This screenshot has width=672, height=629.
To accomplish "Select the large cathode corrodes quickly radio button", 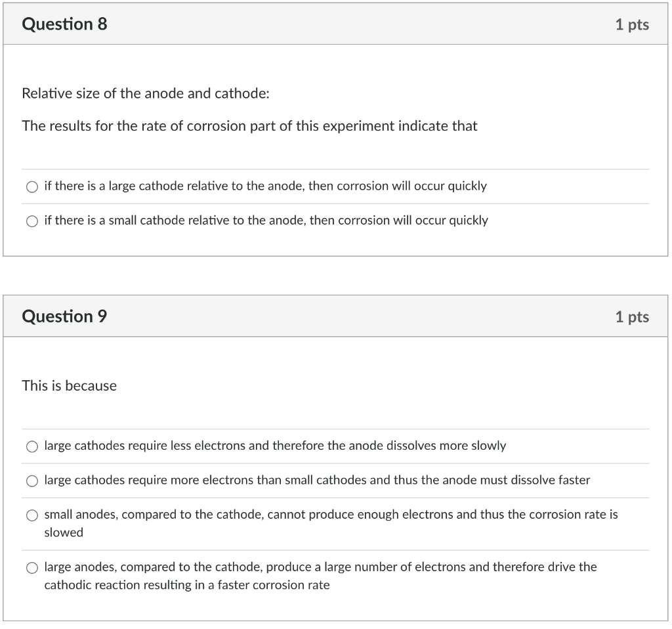I will (32, 187).
